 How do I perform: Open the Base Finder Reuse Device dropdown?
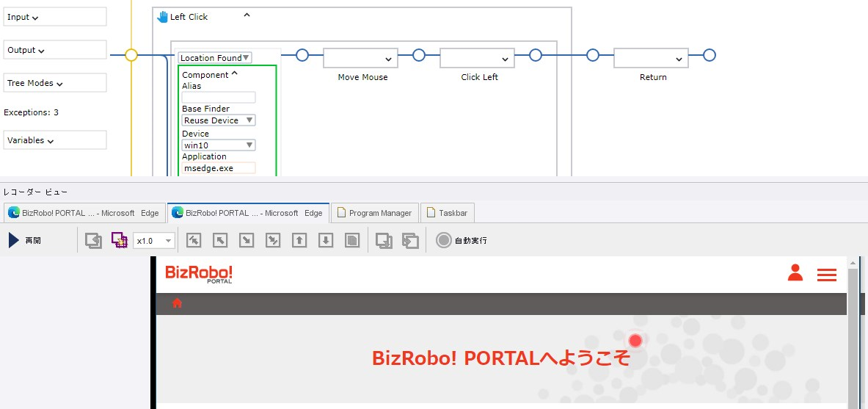click(x=219, y=120)
